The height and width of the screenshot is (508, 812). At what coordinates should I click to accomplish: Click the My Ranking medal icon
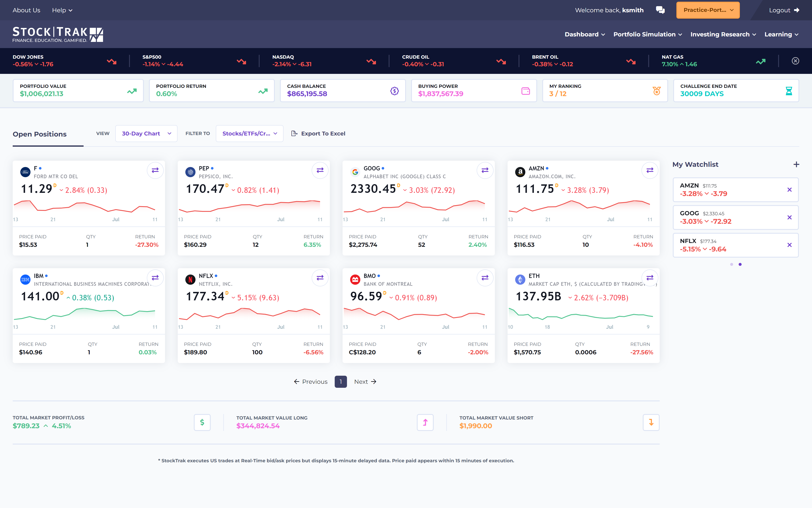[656, 91]
